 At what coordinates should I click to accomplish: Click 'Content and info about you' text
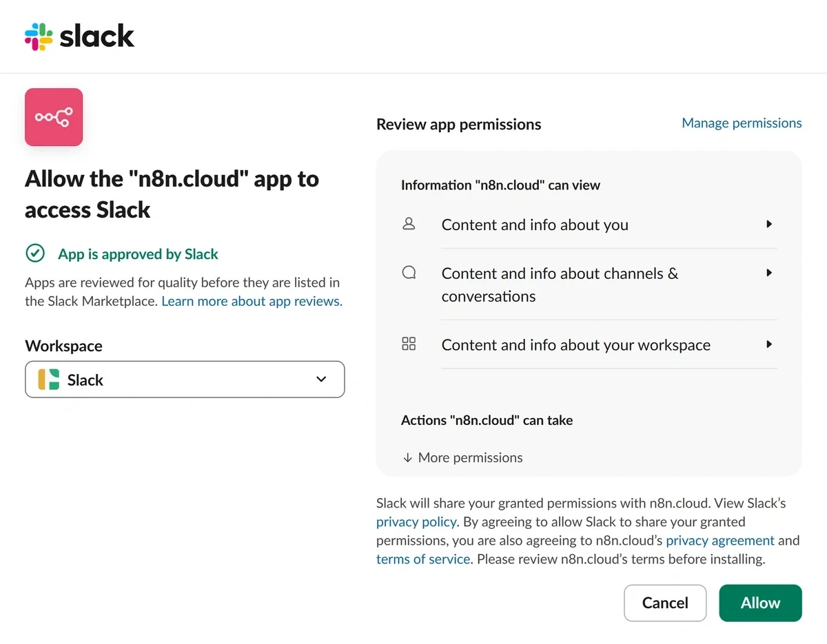coord(535,225)
